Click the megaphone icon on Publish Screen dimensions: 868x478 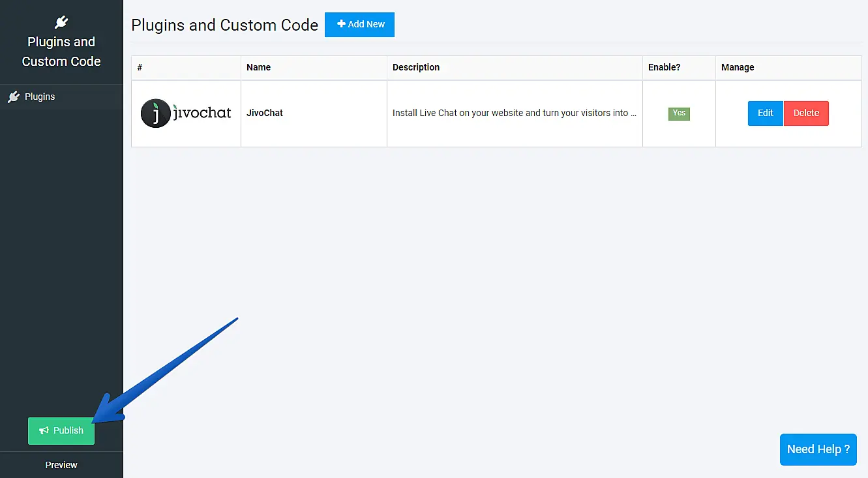[44, 430]
